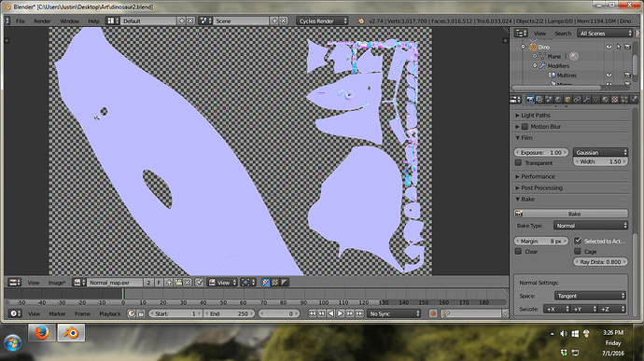
Task: Open the Texture properties tab (checker icon)
Action: (615, 100)
